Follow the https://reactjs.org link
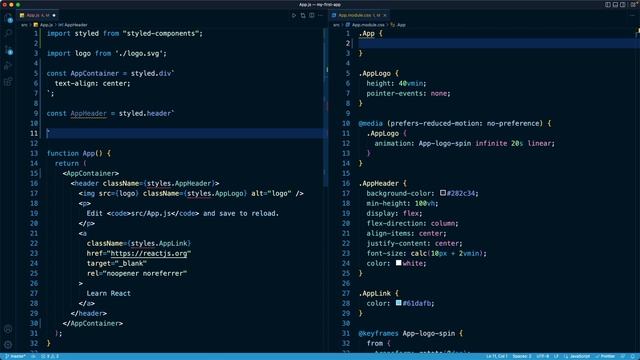The height and width of the screenshot is (360, 640). click(149, 253)
